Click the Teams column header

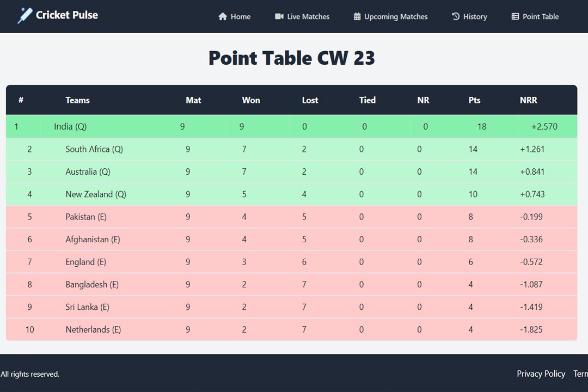(77, 100)
